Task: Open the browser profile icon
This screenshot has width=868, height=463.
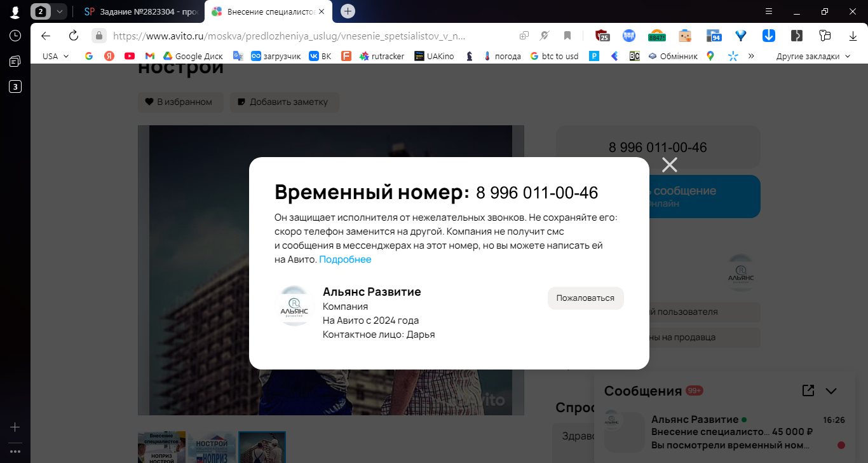Action: [15, 12]
